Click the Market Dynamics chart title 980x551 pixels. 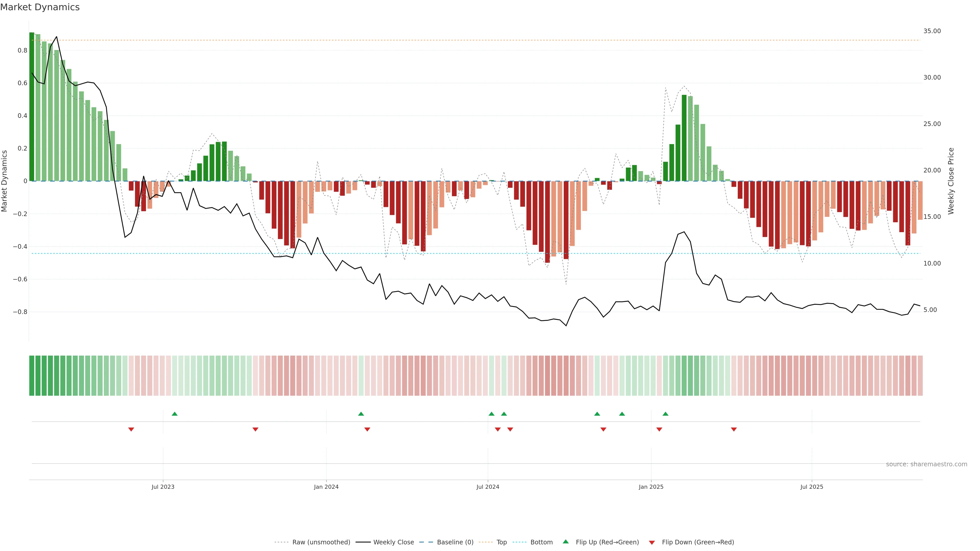40,7
